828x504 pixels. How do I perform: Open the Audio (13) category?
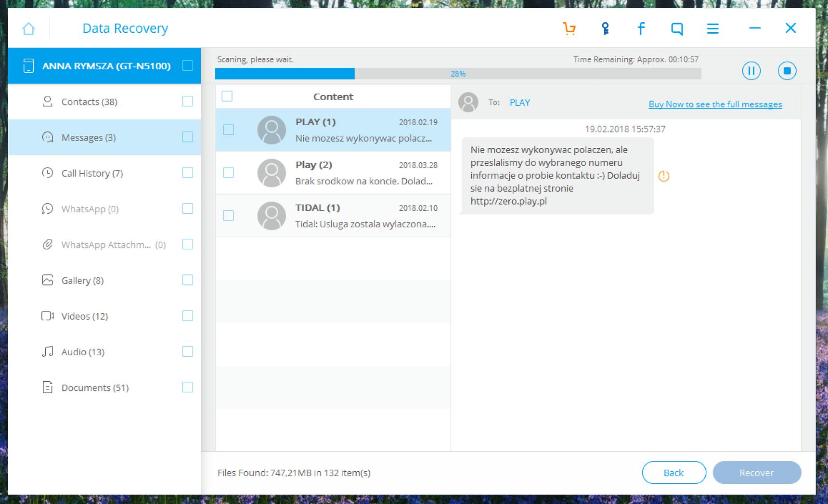pos(104,351)
